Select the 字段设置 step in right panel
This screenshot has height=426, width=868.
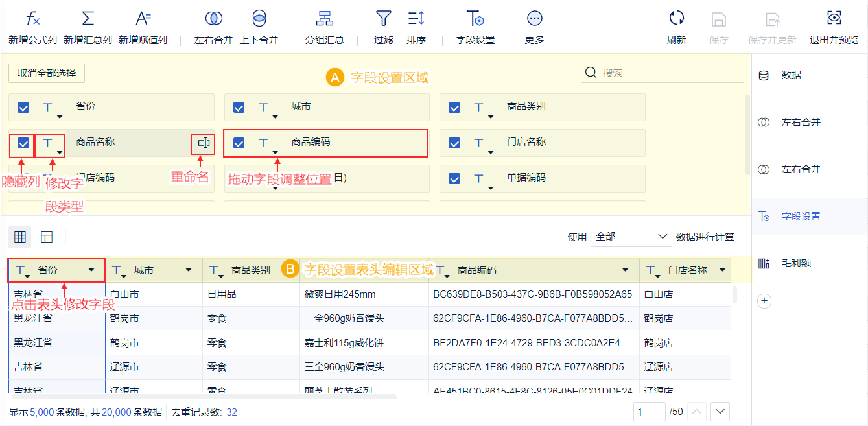[810, 217]
